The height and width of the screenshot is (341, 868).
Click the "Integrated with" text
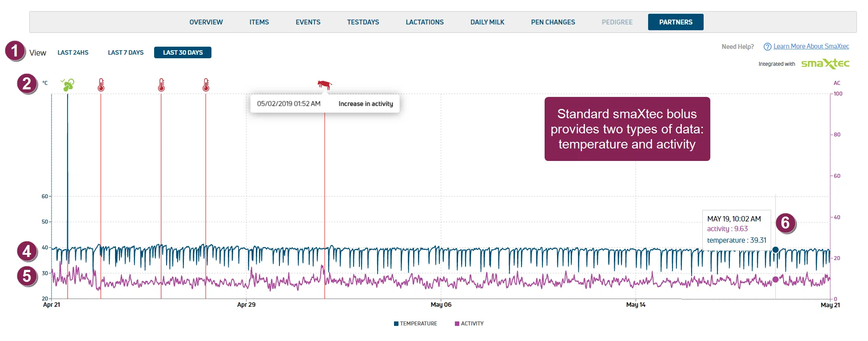coord(776,64)
